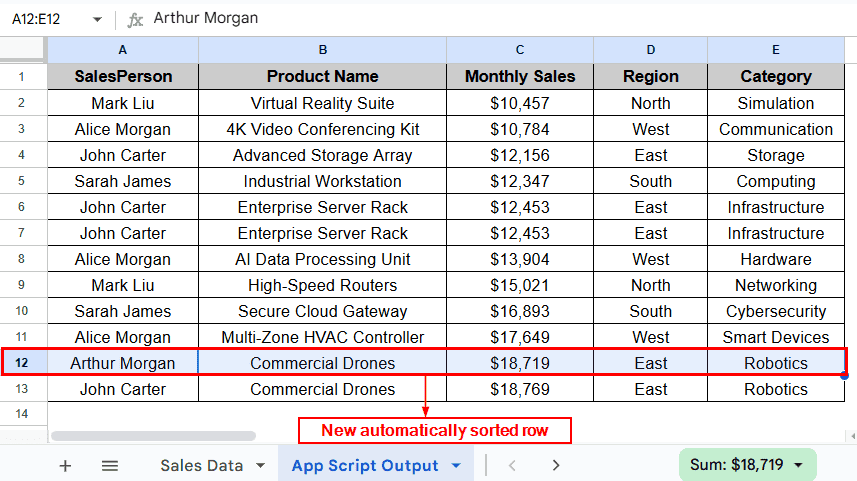
Task: Click the Industrial Workstation cell
Action: coord(322,181)
